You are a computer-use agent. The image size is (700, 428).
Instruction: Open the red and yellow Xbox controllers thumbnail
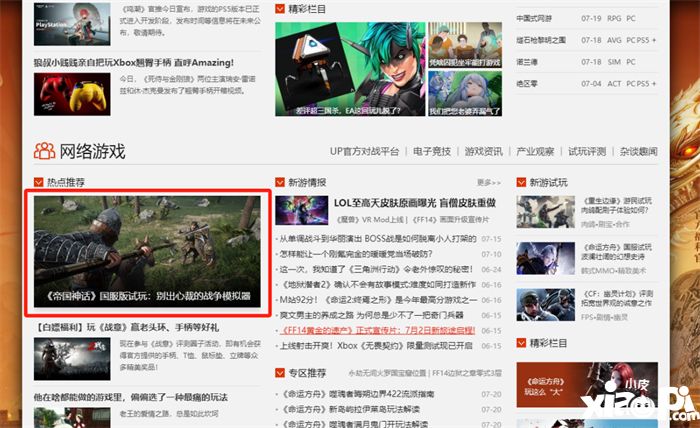[72, 94]
